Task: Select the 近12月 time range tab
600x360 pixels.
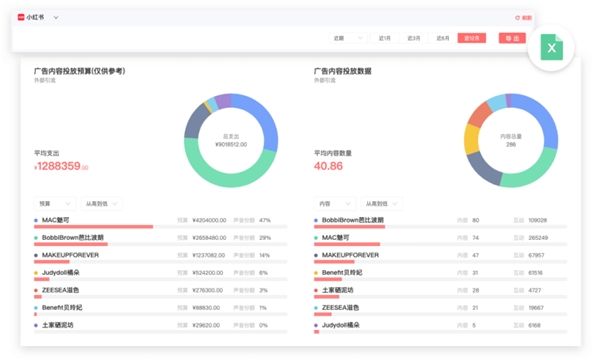Action: pos(472,38)
